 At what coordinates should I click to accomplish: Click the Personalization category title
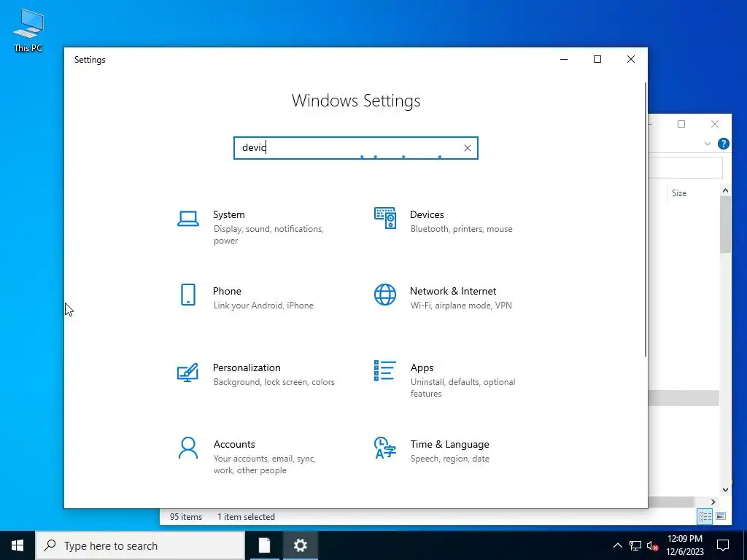pyautogui.click(x=247, y=367)
